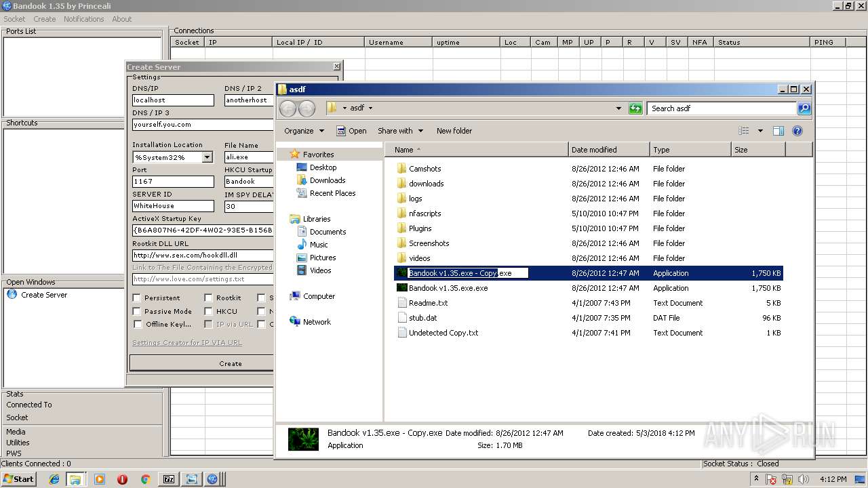868x488 pixels.
Task: Click the Port input field
Action: coord(173,182)
